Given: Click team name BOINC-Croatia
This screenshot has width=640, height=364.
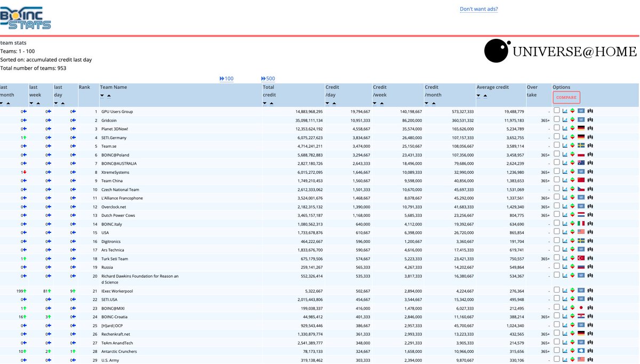Looking at the screenshot, I should [114, 317].
